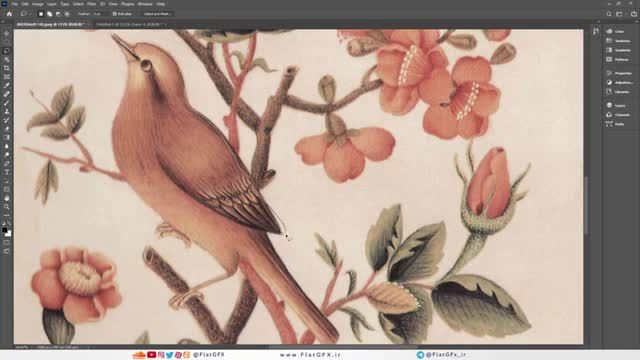The height and width of the screenshot is (360, 640).
Task: Click the Select and Mask button
Action: [x=157, y=14]
